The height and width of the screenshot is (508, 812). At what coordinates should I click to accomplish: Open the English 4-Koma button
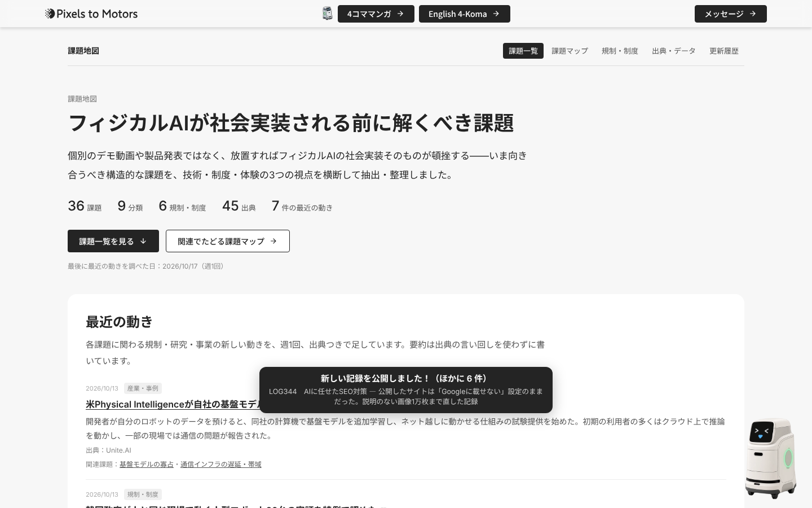tap(465, 14)
